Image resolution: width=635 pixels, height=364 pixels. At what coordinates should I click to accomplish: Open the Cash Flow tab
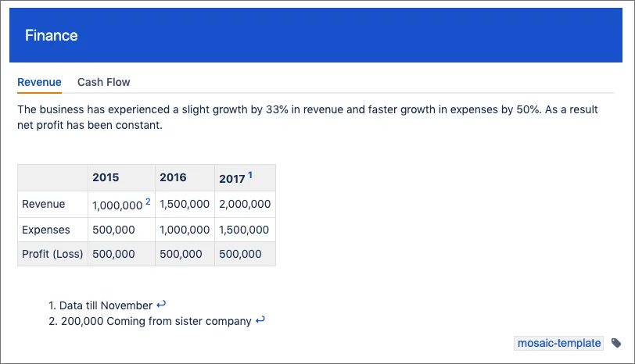104,82
